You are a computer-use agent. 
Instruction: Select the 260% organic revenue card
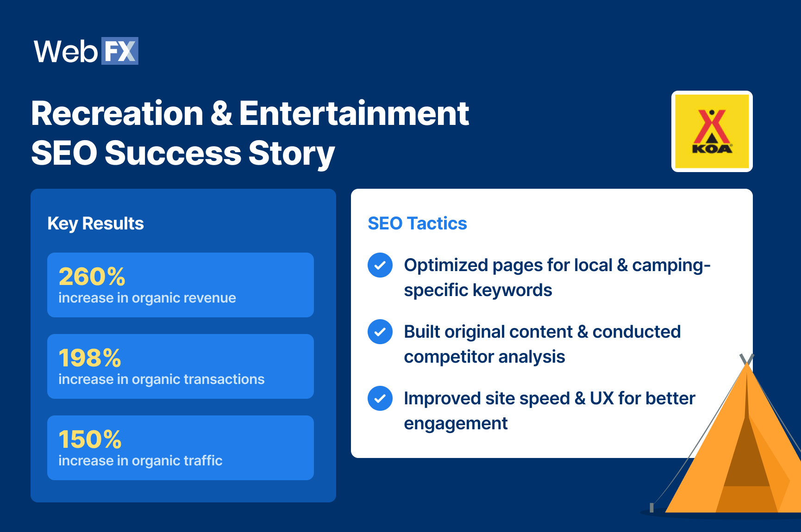(x=181, y=285)
